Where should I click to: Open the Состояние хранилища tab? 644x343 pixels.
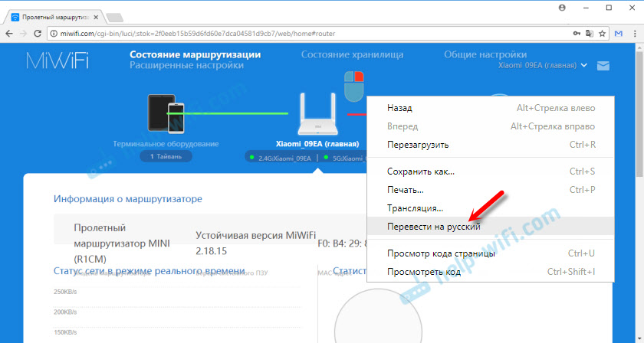pos(353,54)
